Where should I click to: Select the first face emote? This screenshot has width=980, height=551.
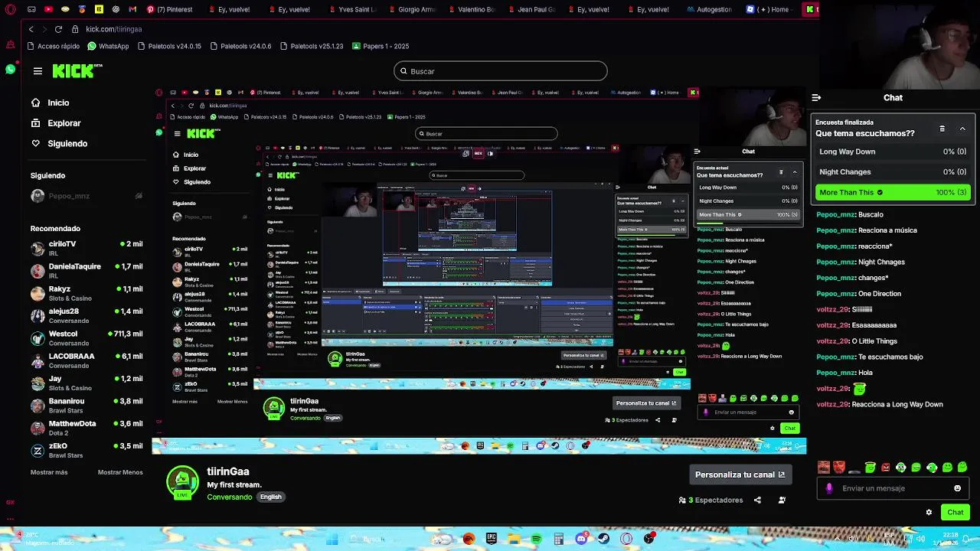(x=823, y=468)
